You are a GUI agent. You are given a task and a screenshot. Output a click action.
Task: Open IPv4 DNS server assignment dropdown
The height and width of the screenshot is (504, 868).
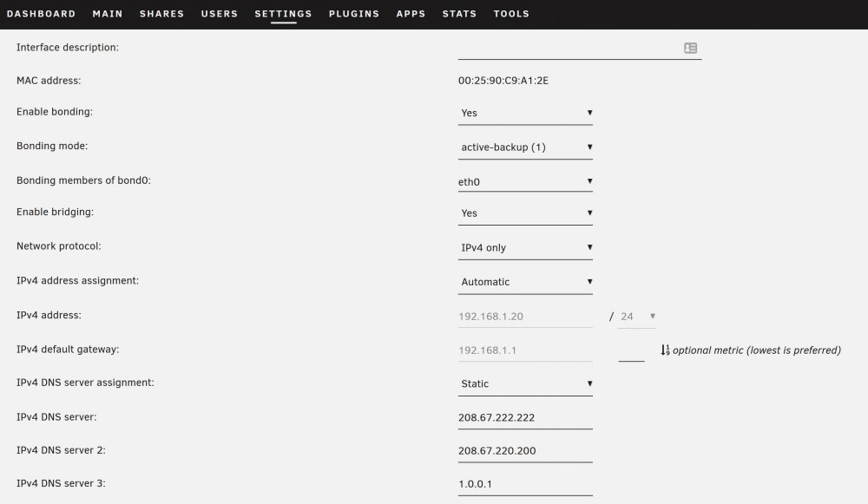click(525, 383)
